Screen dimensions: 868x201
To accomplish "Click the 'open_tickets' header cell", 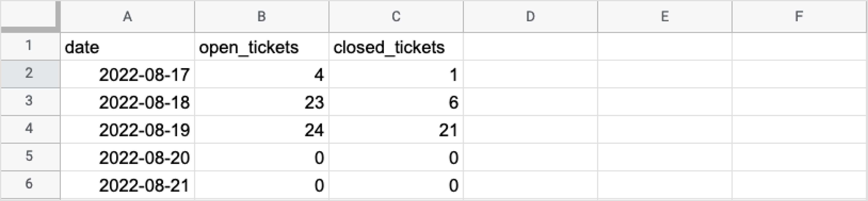I will pyautogui.click(x=261, y=47).
